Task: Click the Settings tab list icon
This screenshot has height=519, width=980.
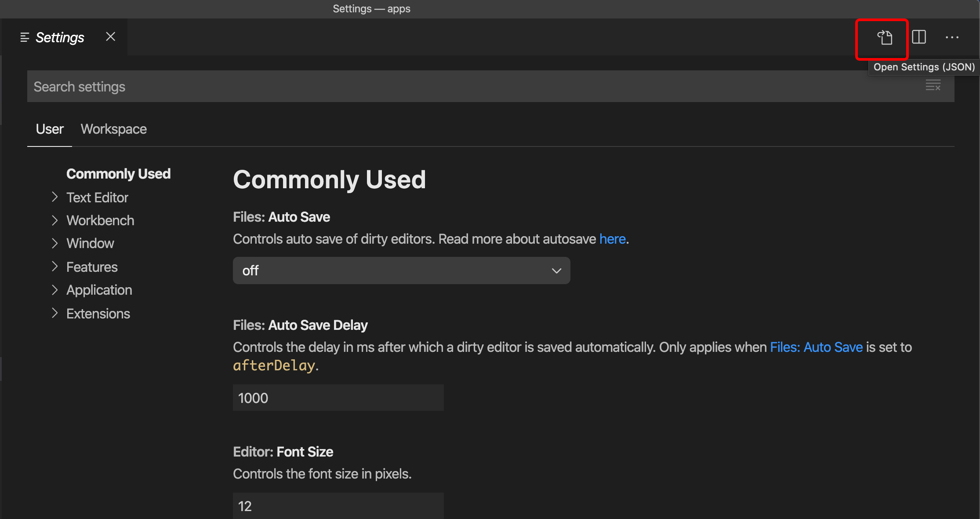Action: coord(25,37)
